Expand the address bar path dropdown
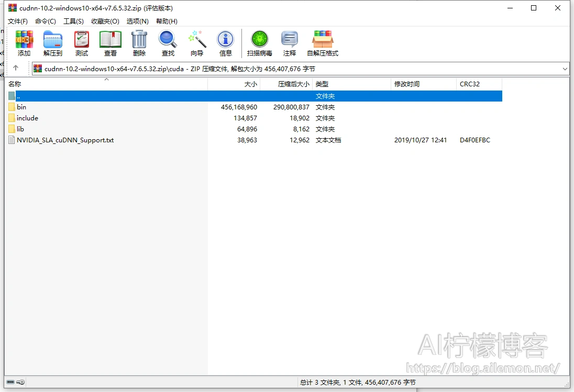 point(565,69)
